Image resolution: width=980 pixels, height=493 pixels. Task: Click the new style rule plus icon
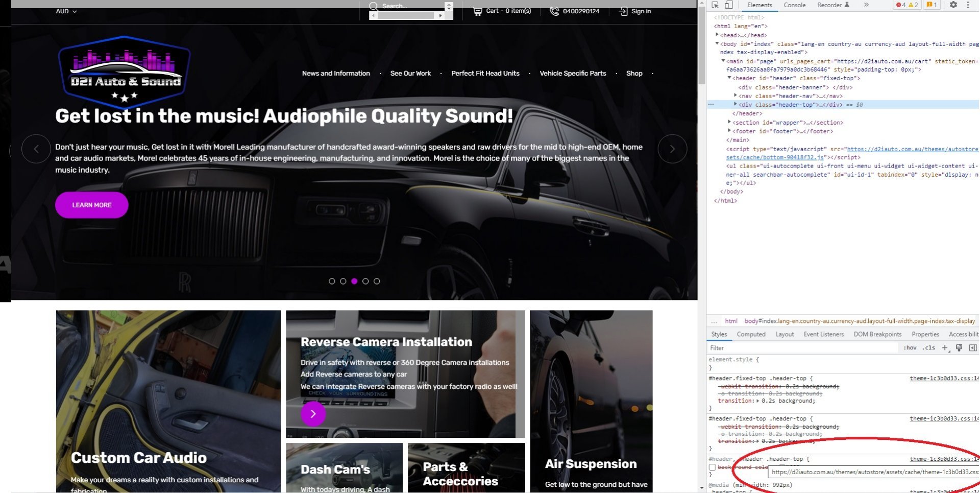coord(945,348)
